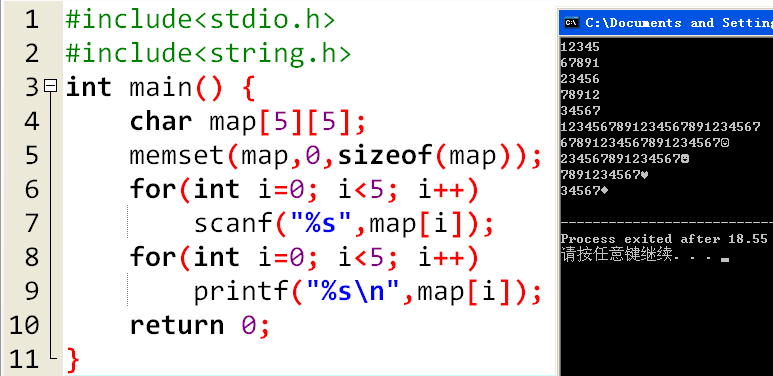Click the closing brace on line 11
Screen dimensions: 773x376
pos(72,360)
